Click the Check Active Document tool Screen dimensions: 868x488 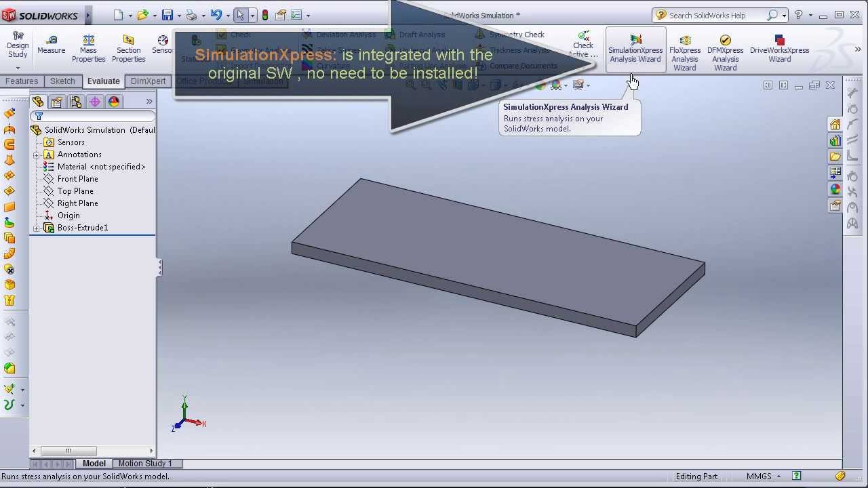[583, 45]
